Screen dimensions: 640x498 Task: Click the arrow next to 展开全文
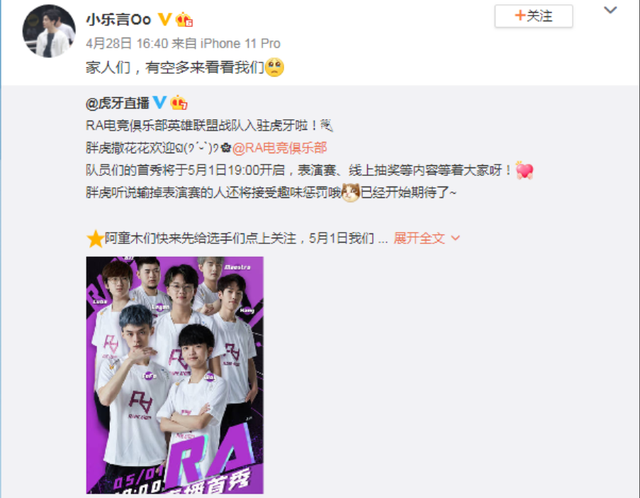[x=455, y=238]
